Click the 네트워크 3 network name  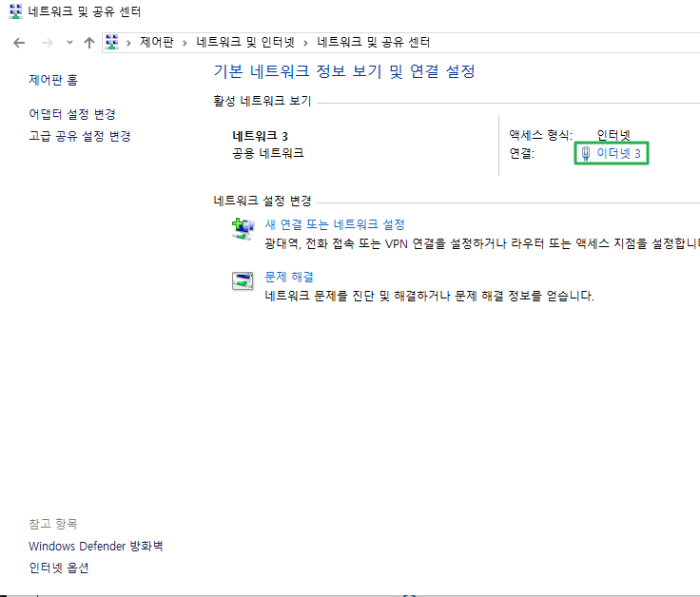(261, 136)
